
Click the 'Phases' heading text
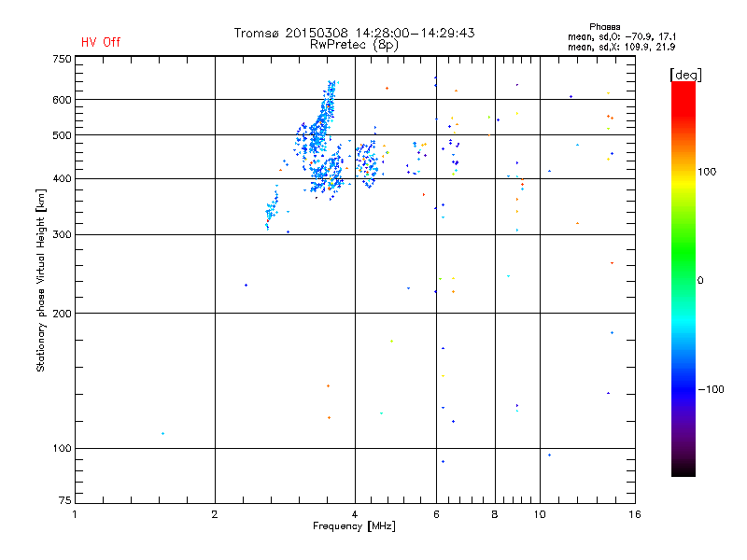[604, 27]
